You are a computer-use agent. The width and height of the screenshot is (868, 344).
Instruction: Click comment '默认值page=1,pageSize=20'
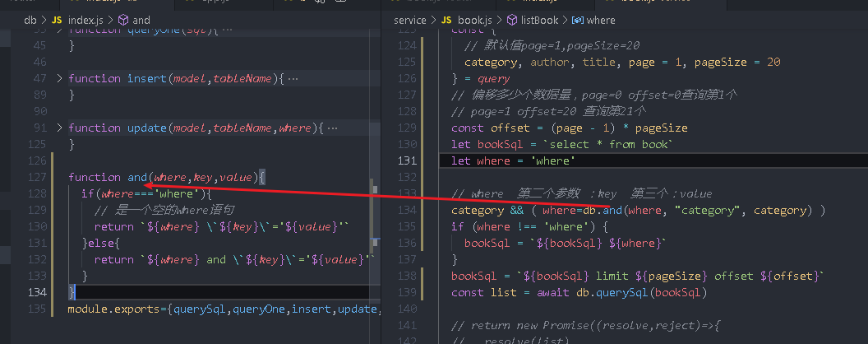point(552,45)
